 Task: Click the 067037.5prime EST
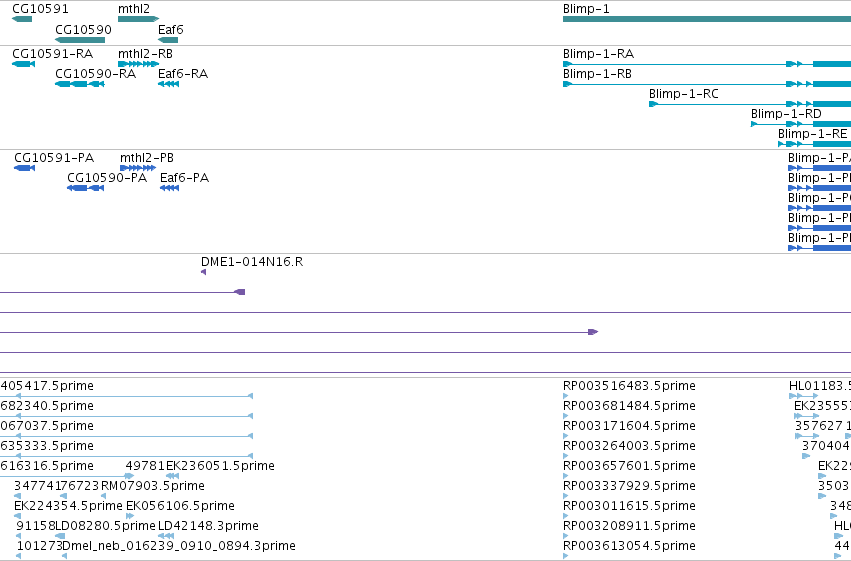(x=126, y=436)
